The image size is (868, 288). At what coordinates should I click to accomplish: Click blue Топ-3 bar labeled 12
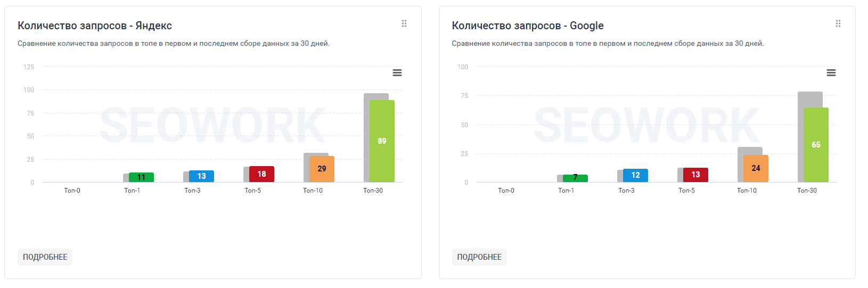coord(635,175)
